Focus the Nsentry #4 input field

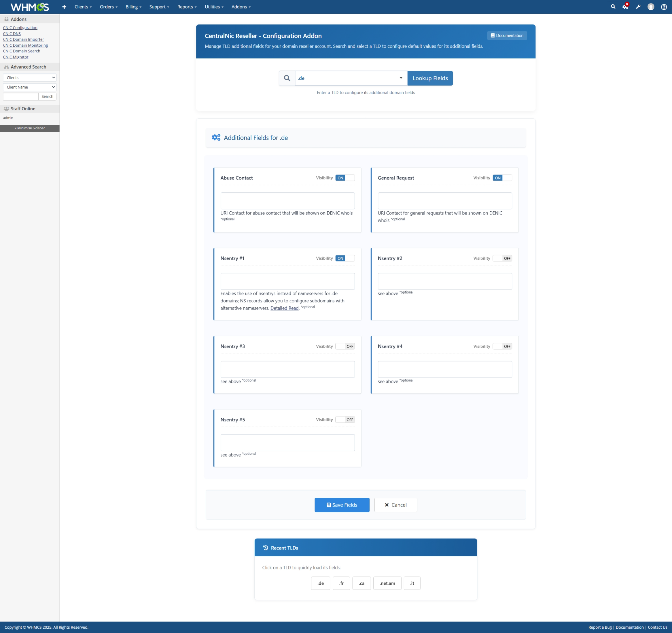(444, 369)
